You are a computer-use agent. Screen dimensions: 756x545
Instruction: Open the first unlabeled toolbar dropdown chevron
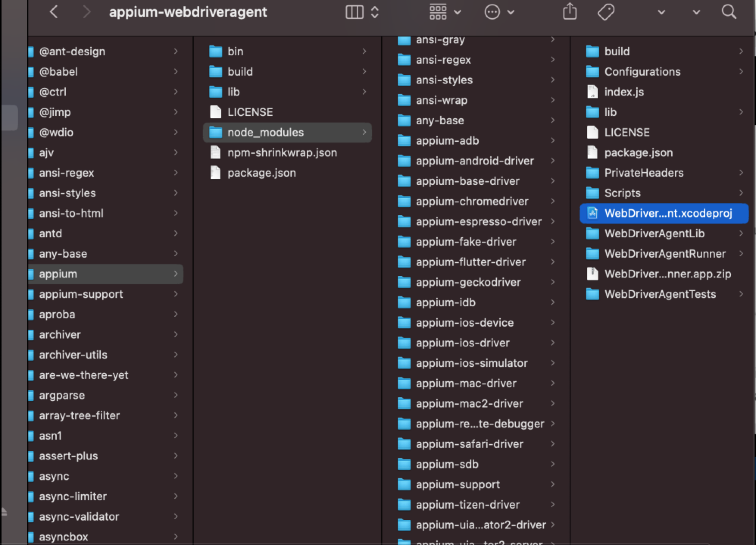tap(661, 12)
